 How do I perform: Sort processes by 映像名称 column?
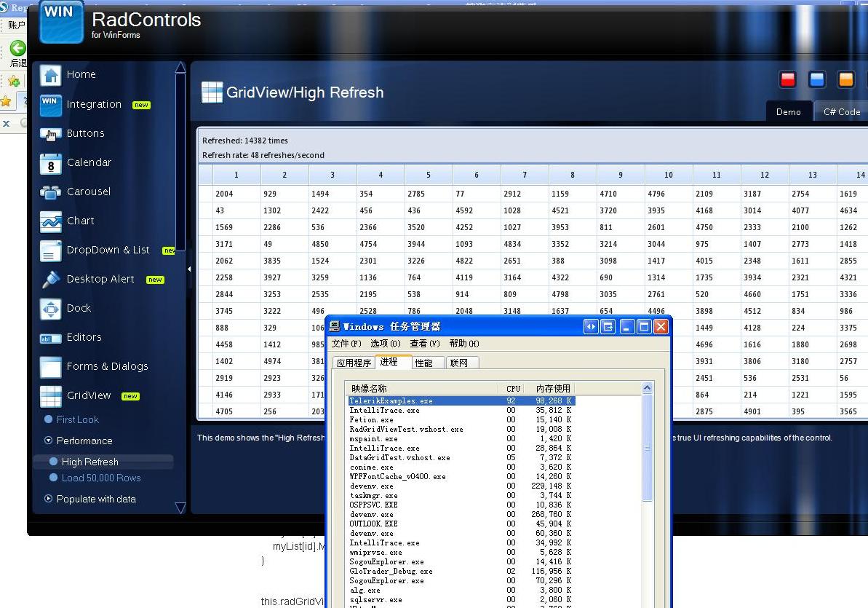pyautogui.click(x=423, y=389)
